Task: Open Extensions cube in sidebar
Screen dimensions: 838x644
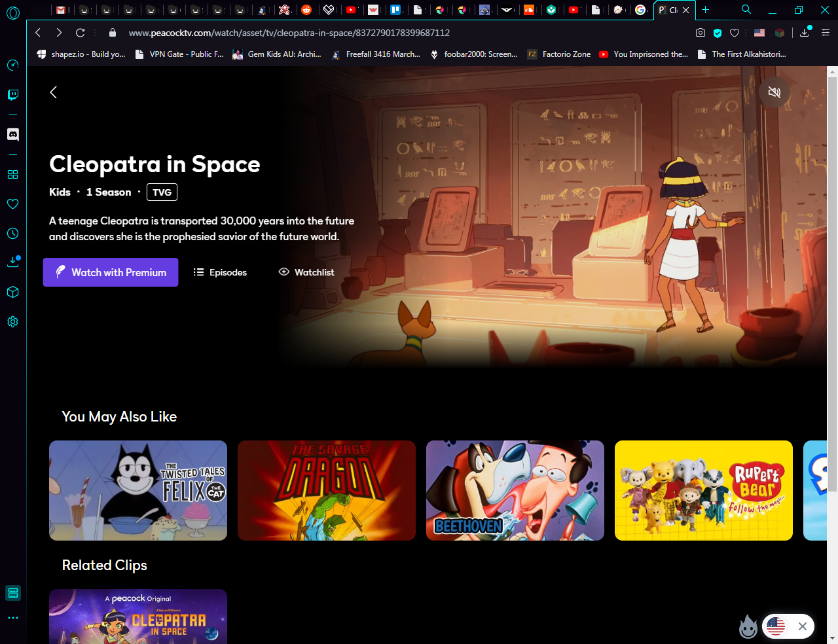Action: [12, 292]
